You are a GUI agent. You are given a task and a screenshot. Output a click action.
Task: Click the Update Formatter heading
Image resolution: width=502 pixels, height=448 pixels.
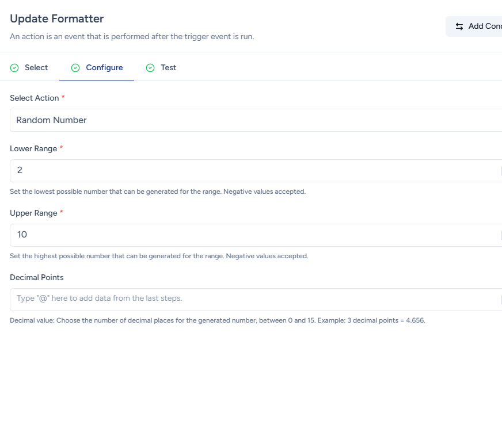pos(57,19)
